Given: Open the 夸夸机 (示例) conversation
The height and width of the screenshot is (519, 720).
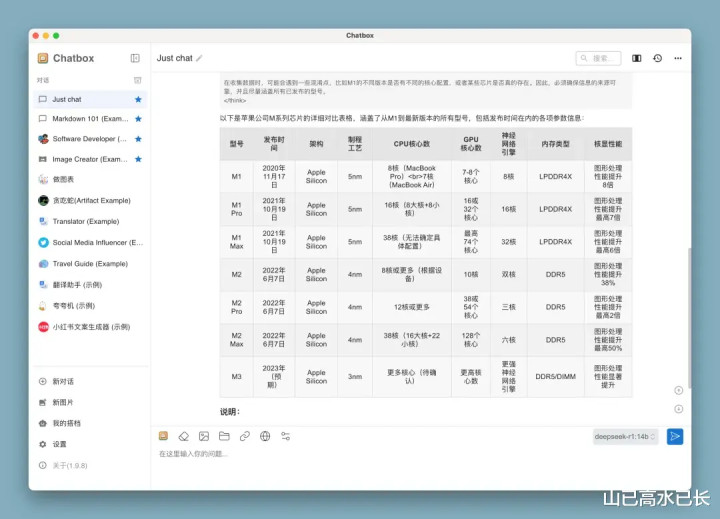Looking at the screenshot, I should 90,305.
